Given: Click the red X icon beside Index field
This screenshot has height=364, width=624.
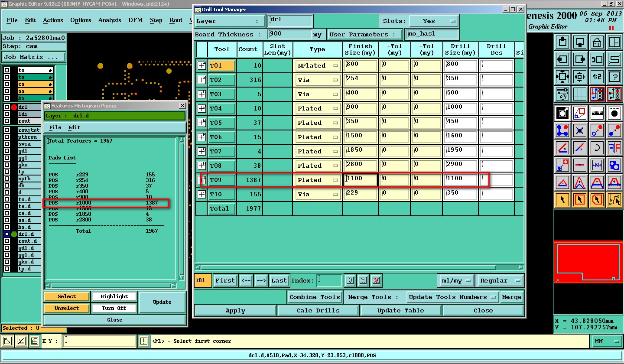Looking at the screenshot, I should click(x=376, y=280).
